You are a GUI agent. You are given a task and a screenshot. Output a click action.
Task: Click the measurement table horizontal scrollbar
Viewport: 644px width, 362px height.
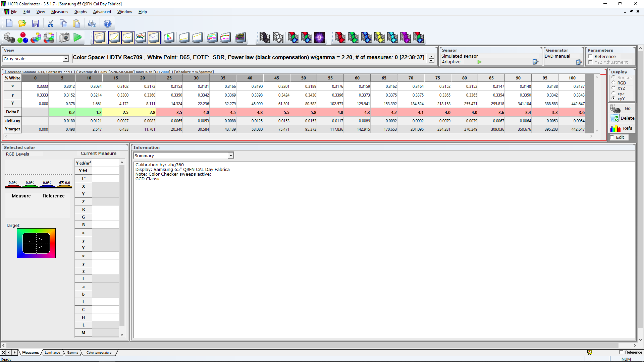click(x=299, y=136)
